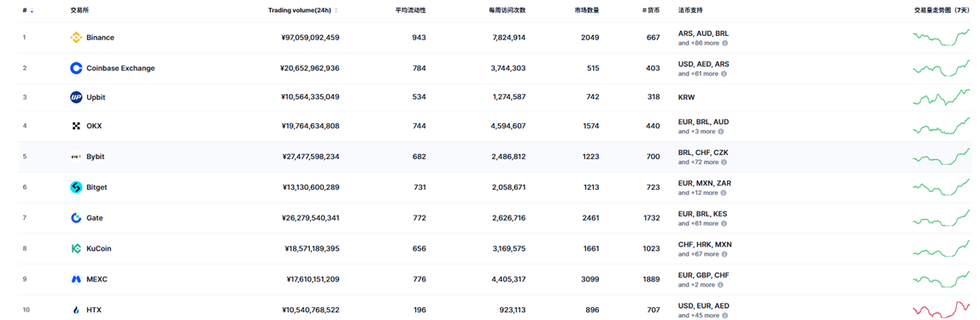980x320 pixels.
Task: Sort by 每周访问次数 column header
Action: pos(507,10)
